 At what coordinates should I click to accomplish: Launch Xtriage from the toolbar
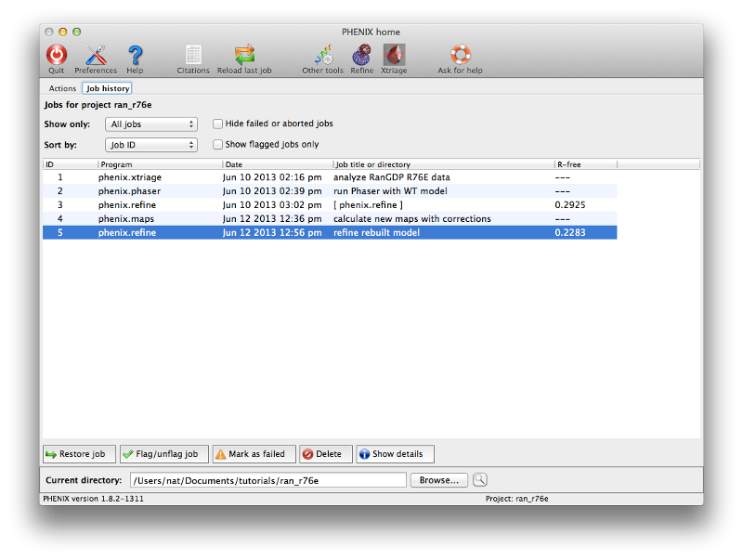pos(394,56)
